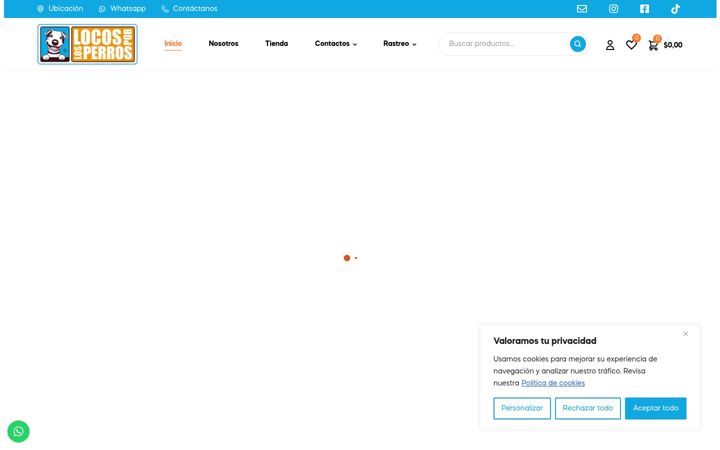Click the Aceptar todo button

[655, 408]
